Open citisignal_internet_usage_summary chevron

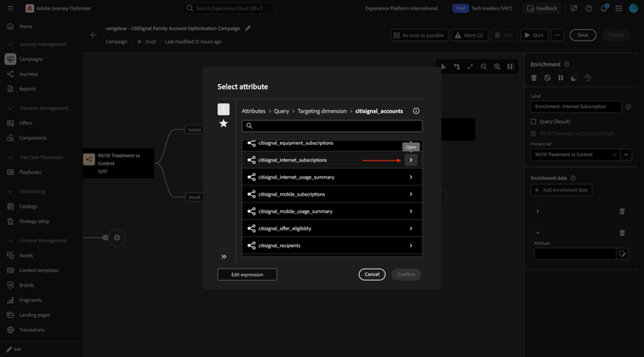(x=410, y=178)
